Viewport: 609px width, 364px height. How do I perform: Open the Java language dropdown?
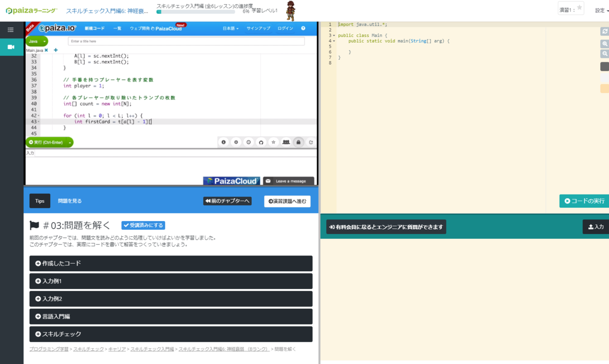click(37, 41)
